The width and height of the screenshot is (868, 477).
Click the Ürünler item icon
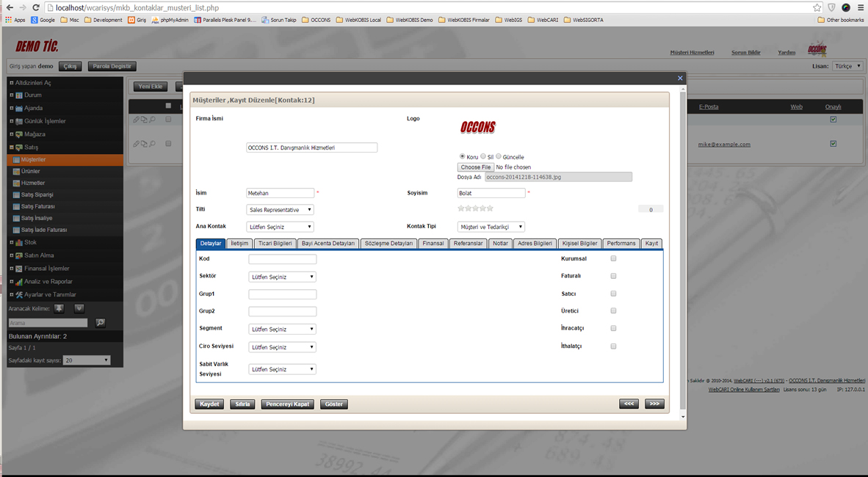tap(16, 172)
